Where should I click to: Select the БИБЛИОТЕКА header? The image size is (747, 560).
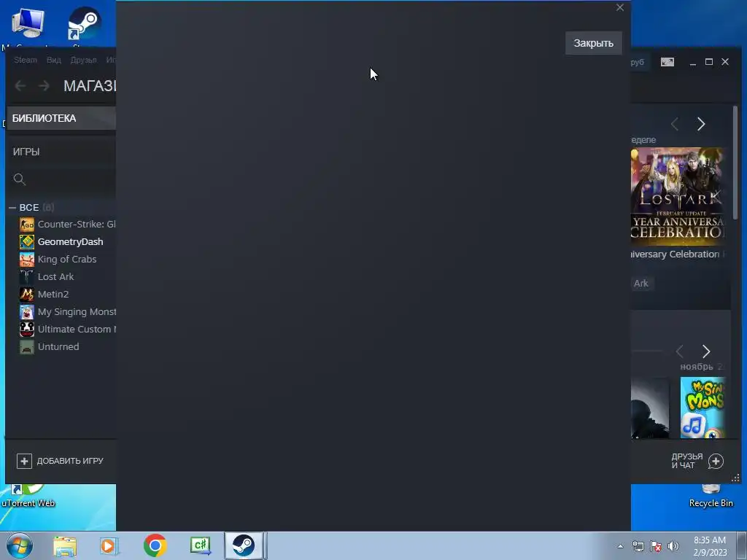(61, 118)
